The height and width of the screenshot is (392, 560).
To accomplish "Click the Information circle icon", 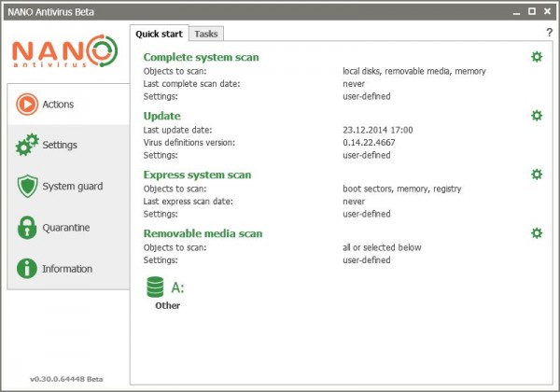I will coord(27,269).
